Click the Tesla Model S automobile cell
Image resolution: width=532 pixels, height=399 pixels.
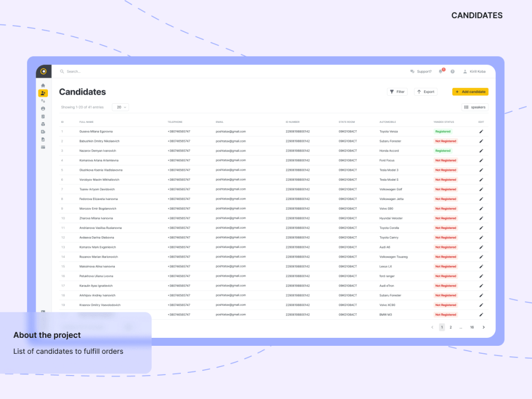pyautogui.click(x=389, y=180)
